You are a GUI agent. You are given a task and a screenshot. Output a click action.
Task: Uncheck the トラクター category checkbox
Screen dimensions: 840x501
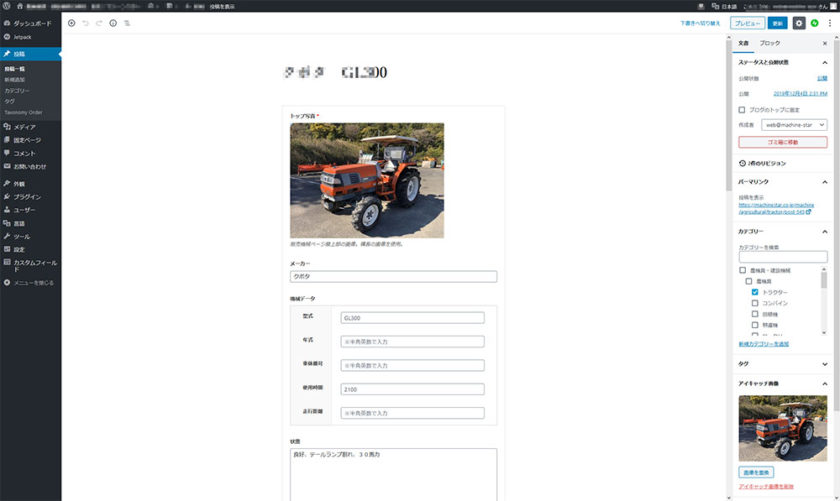coord(755,292)
